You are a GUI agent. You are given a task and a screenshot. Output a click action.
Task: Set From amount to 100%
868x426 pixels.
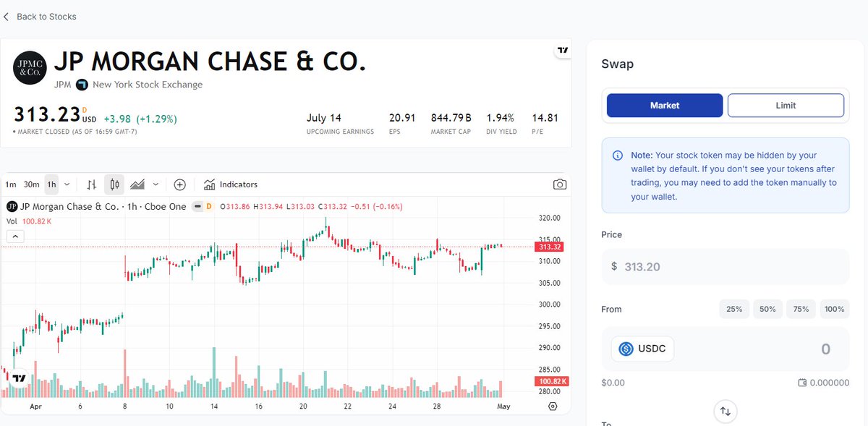coord(834,309)
